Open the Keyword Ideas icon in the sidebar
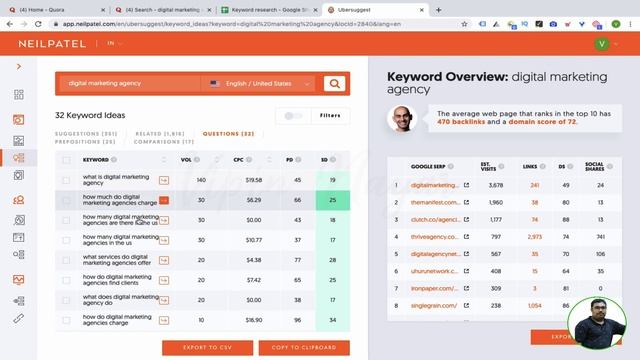640x360 pixels. coord(19,158)
